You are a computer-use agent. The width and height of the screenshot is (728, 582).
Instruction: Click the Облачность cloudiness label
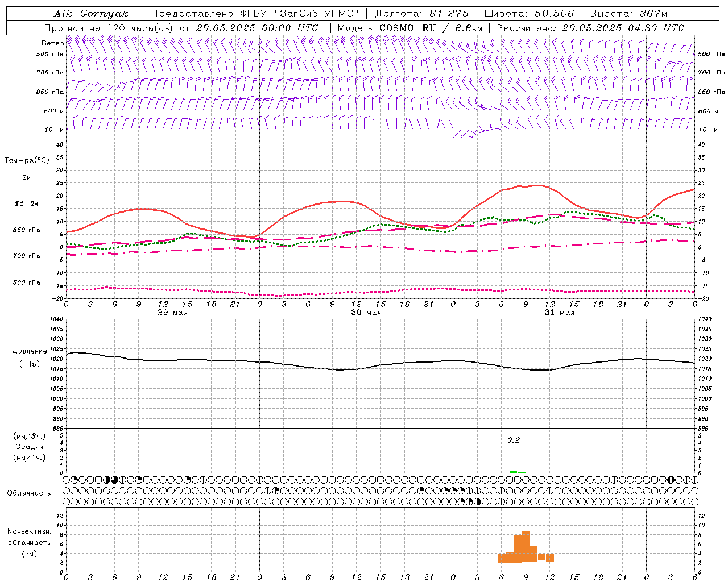point(29,493)
